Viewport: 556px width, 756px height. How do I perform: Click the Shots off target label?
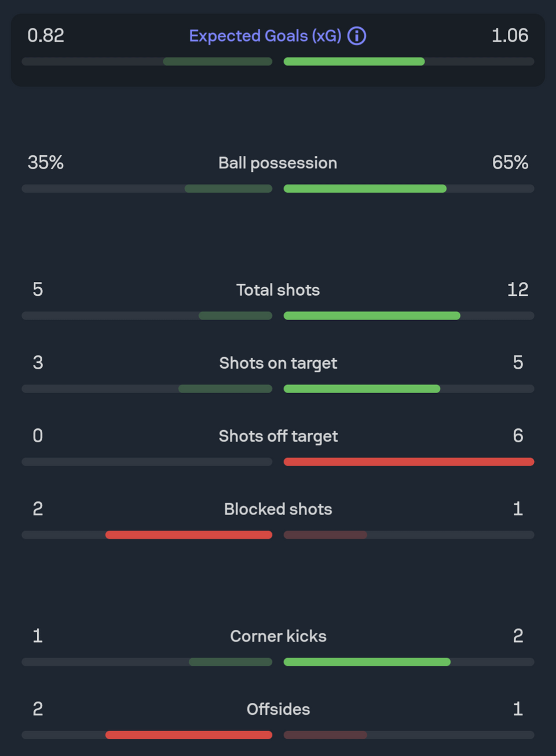tap(278, 436)
